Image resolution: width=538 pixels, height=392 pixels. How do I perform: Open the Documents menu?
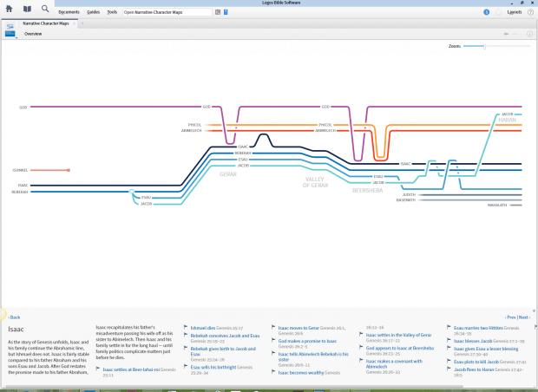pos(69,12)
